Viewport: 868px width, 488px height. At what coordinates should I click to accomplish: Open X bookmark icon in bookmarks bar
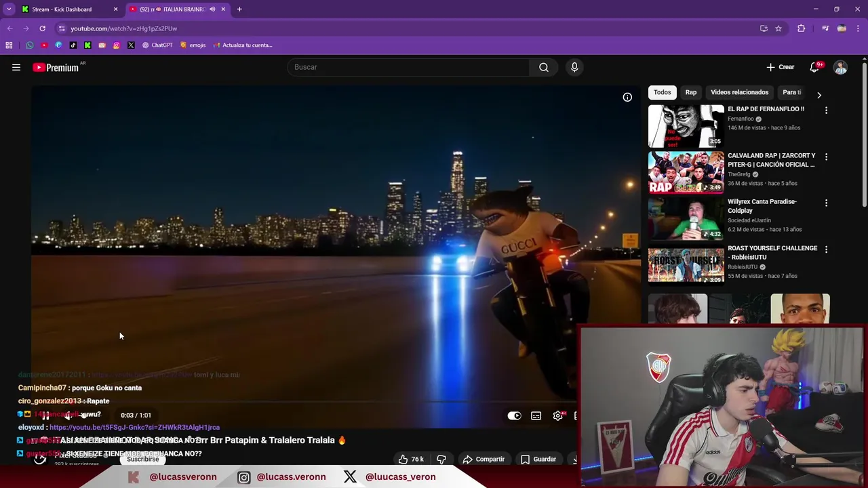131,45
